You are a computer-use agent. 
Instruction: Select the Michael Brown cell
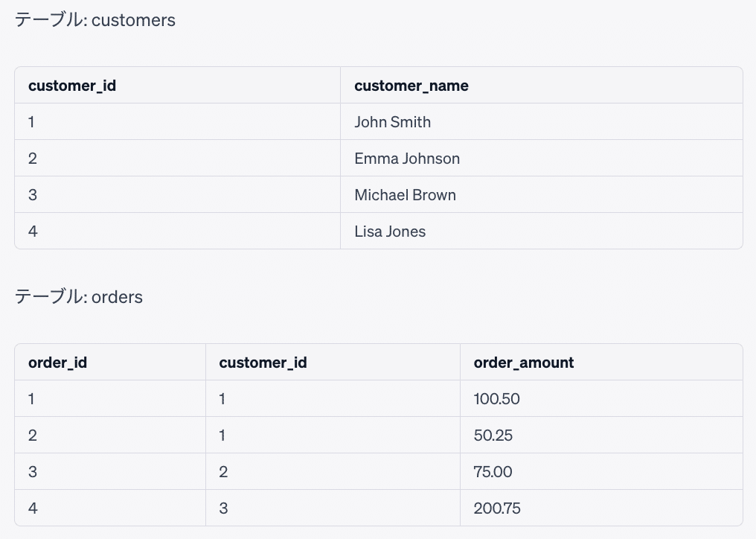(405, 195)
